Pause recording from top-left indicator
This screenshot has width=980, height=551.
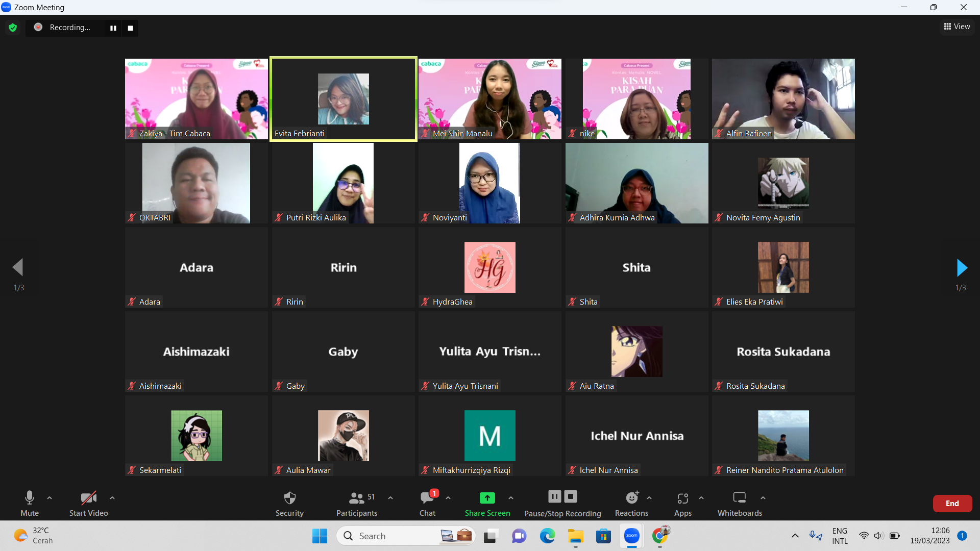[x=113, y=28]
